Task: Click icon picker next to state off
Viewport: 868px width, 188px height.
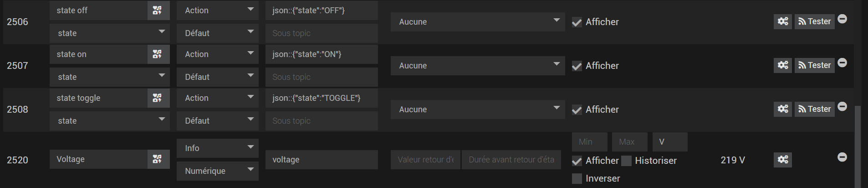Action: [158, 10]
